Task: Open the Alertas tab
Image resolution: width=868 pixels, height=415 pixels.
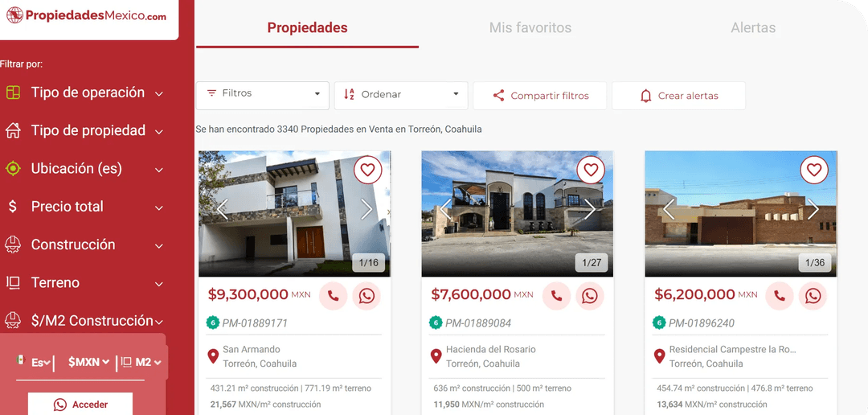Action: coord(753,27)
